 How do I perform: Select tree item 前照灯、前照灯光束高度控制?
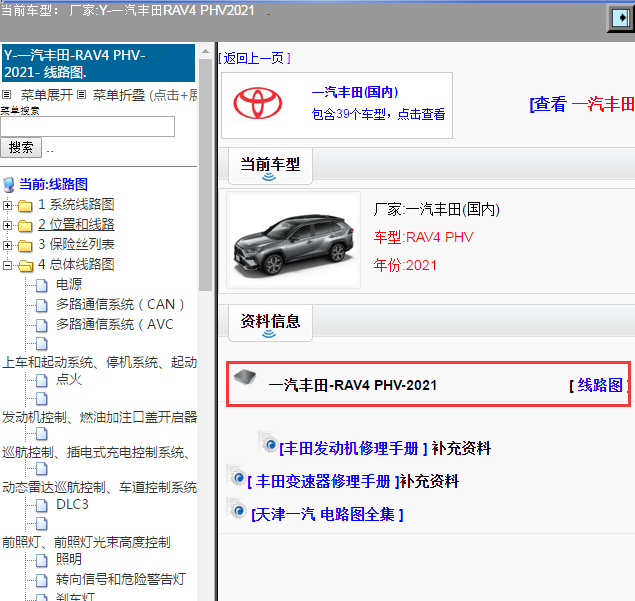tap(86, 542)
